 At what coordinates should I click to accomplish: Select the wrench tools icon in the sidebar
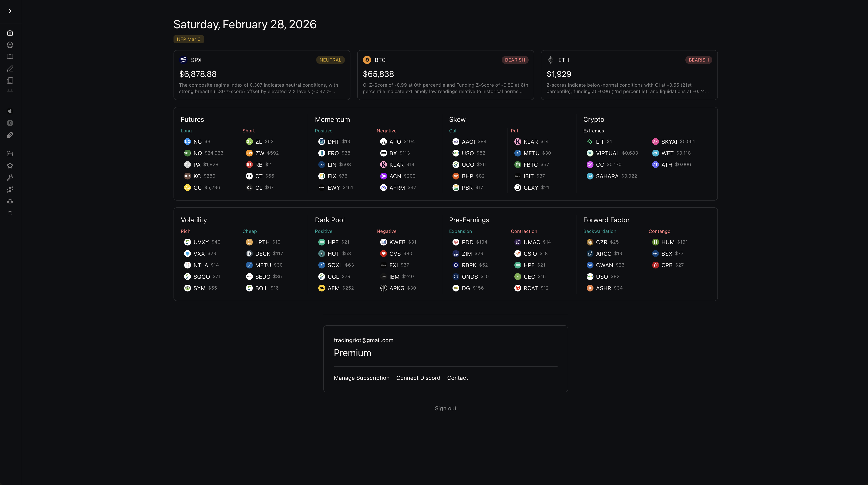coord(10,178)
